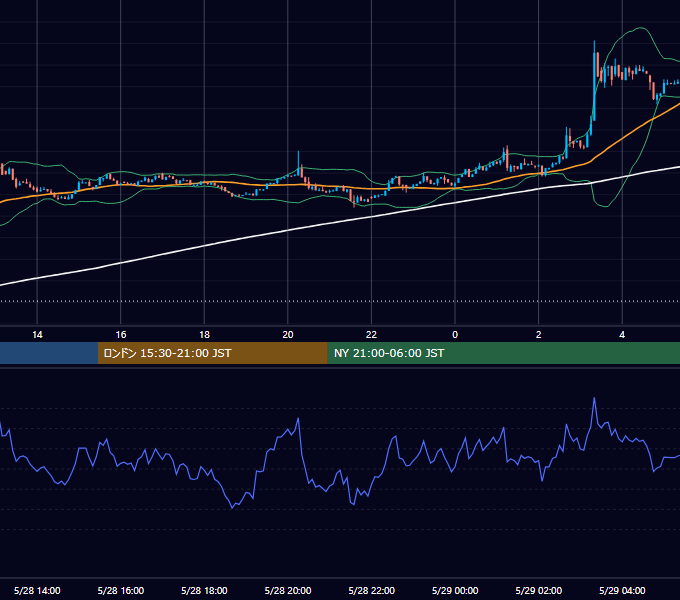Click the 5/28 16:00 date label
680x600 pixels.
click(x=121, y=590)
